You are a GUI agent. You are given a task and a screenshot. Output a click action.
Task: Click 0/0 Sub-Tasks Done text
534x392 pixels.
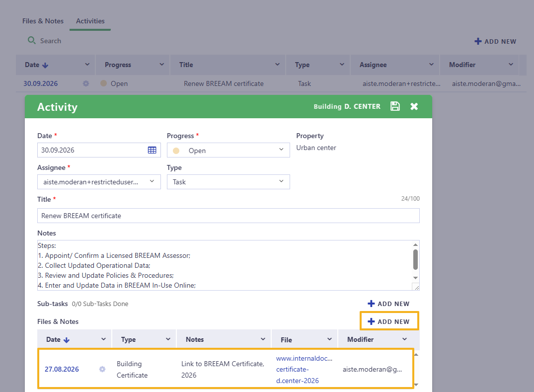pyautogui.click(x=100, y=304)
